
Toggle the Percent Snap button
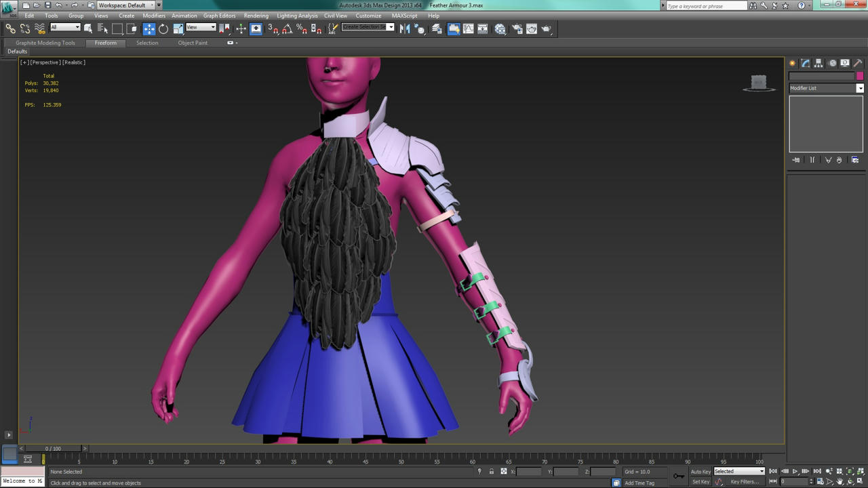(302, 28)
